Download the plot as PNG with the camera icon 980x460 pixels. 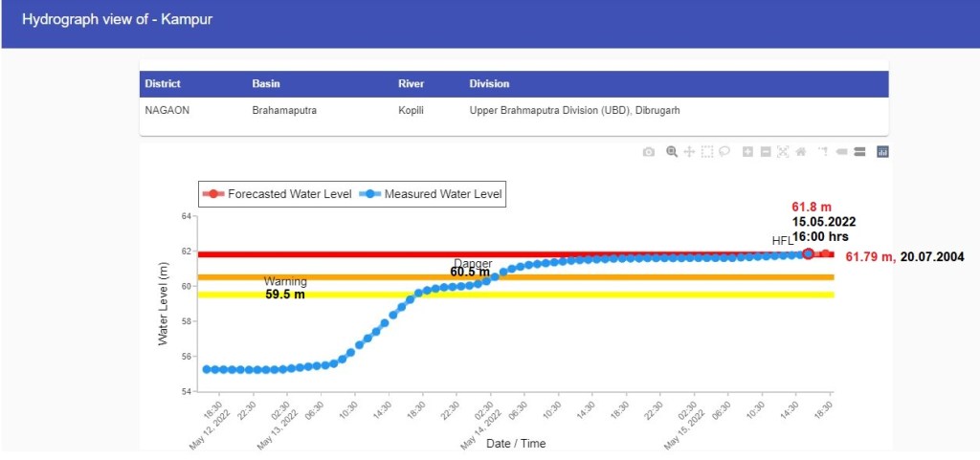click(649, 152)
